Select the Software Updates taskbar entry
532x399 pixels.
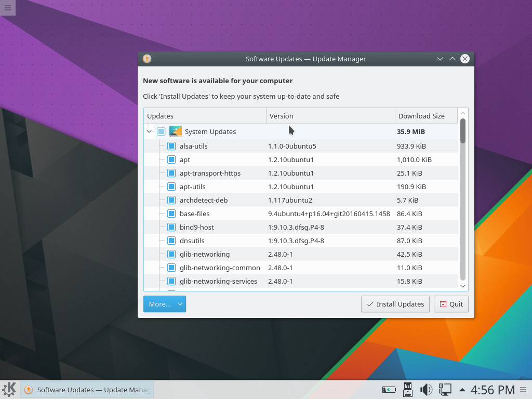point(87,390)
